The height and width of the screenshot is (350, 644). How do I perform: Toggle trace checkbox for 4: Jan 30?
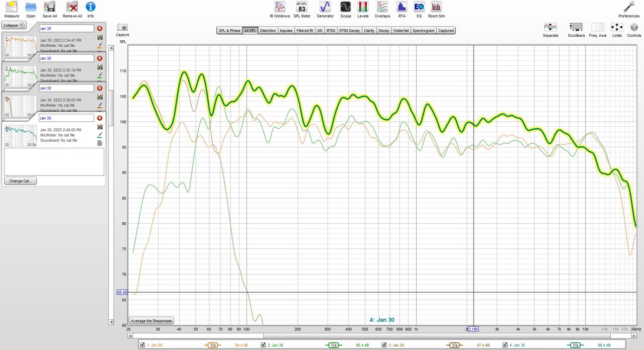505,345
